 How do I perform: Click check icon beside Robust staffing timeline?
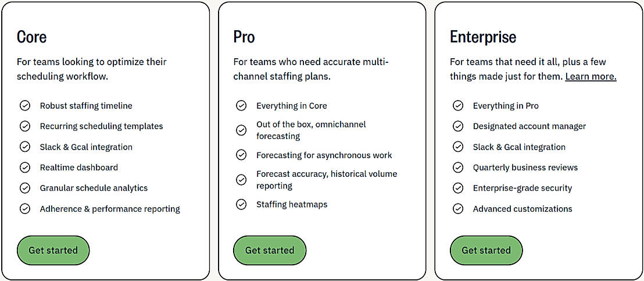tap(25, 106)
